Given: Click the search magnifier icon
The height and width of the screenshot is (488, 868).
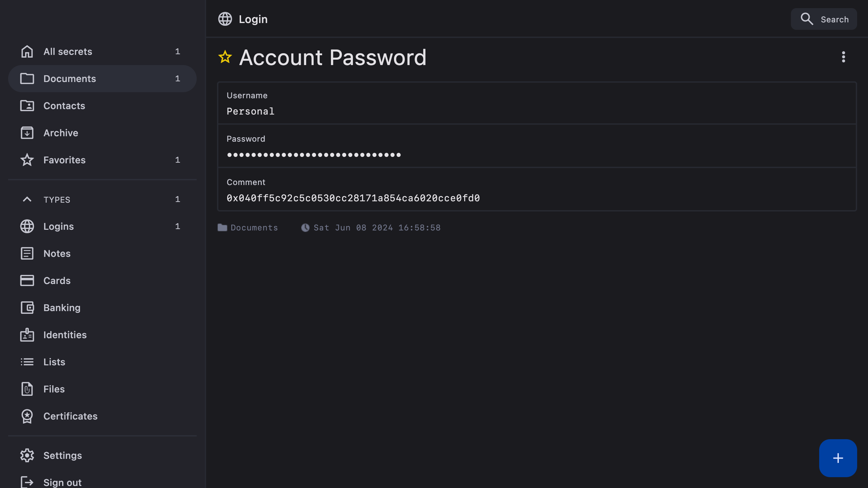Looking at the screenshot, I should coord(807,19).
